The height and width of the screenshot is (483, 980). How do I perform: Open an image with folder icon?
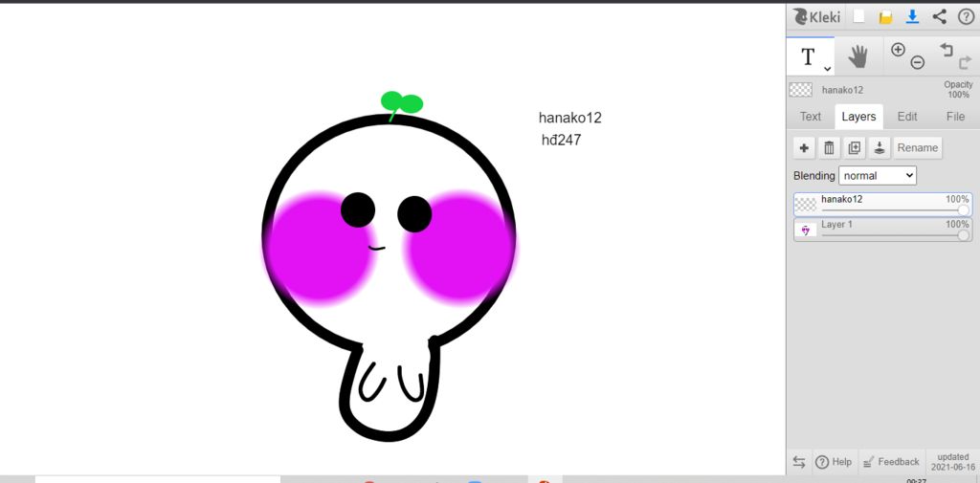[x=885, y=17]
